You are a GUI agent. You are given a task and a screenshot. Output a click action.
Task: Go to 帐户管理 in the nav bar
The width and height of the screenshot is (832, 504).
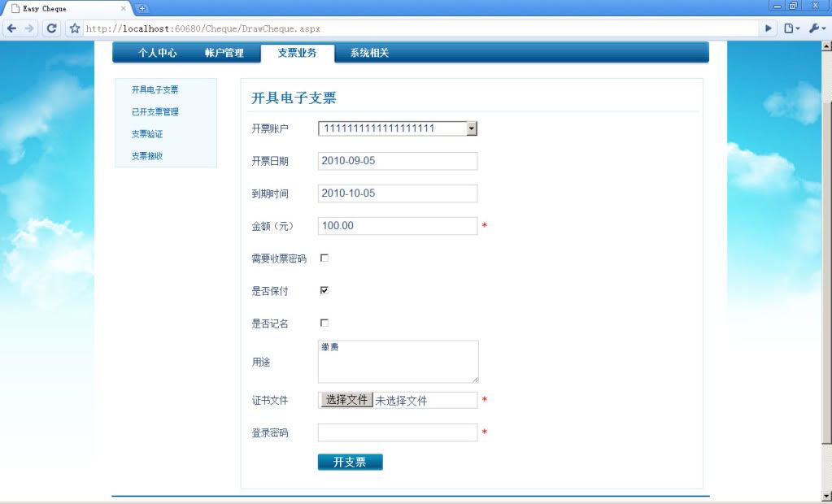(224, 53)
